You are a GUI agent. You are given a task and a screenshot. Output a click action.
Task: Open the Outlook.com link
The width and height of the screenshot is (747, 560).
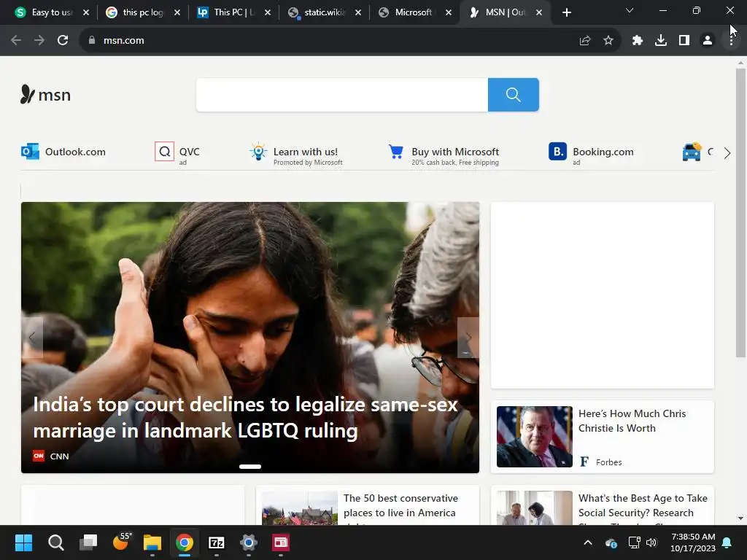coord(75,152)
